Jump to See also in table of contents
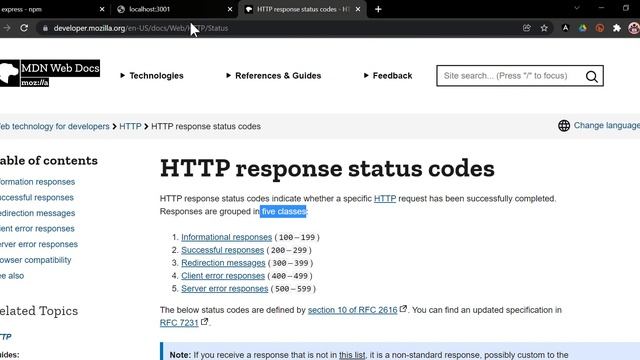 click(12, 276)
